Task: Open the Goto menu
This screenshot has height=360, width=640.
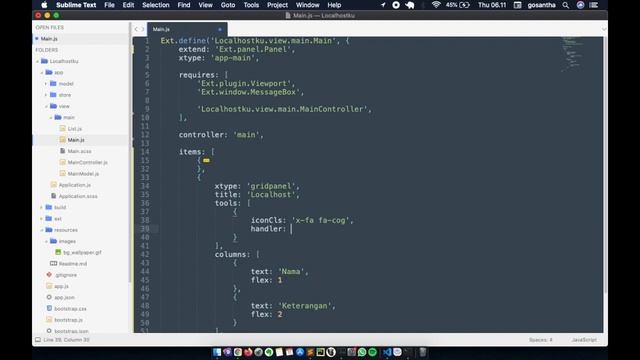Action: tap(228, 5)
